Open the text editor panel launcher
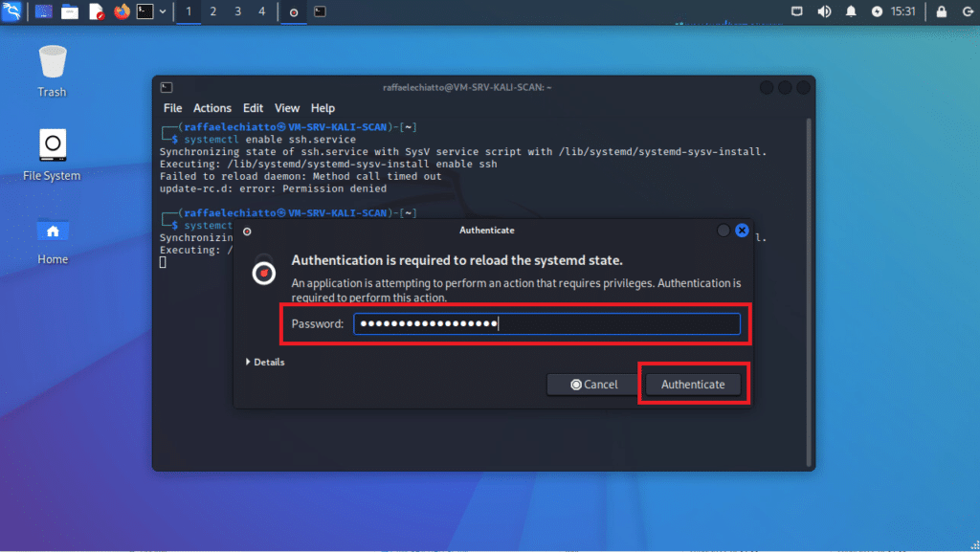Image resolution: width=980 pixels, height=552 pixels. coord(96,11)
